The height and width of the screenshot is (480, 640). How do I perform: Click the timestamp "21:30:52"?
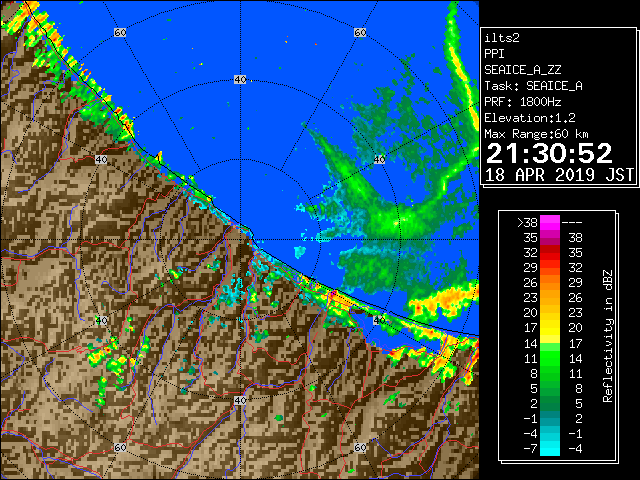click(x=549, y=153)
